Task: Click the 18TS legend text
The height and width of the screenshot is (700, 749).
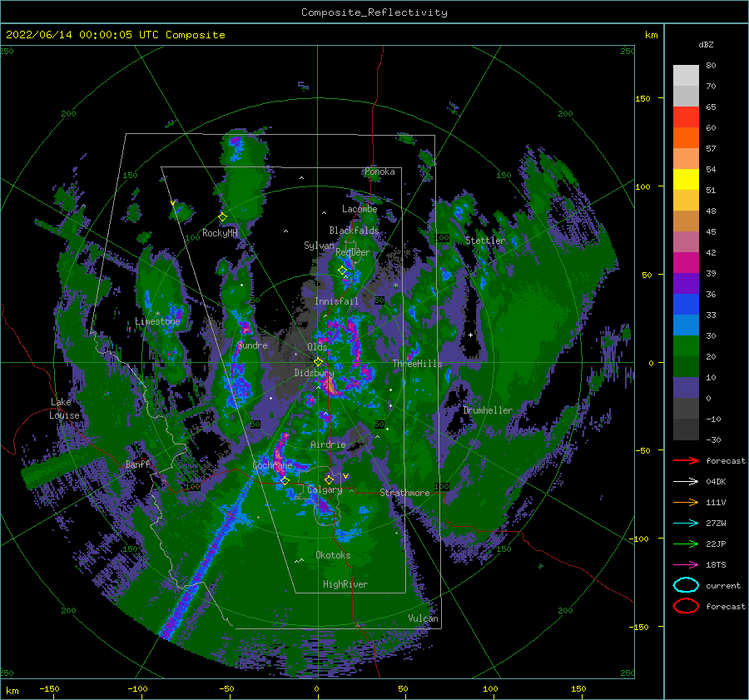Action: 716,565
